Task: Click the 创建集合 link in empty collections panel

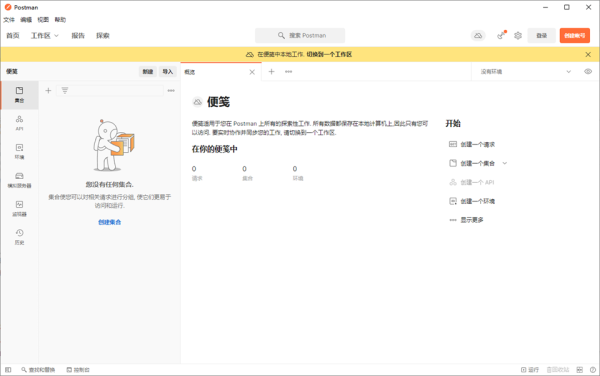Action: tap(110, 222)
